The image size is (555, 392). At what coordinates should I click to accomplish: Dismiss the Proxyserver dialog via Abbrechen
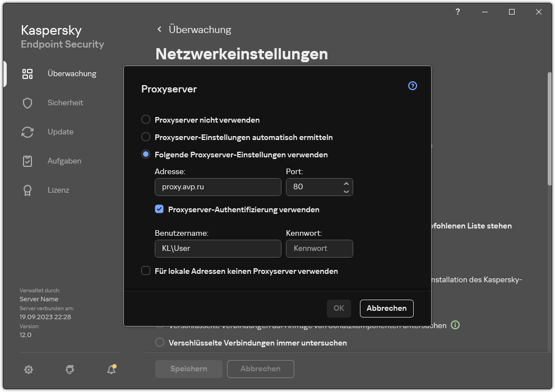coord(386,308)
